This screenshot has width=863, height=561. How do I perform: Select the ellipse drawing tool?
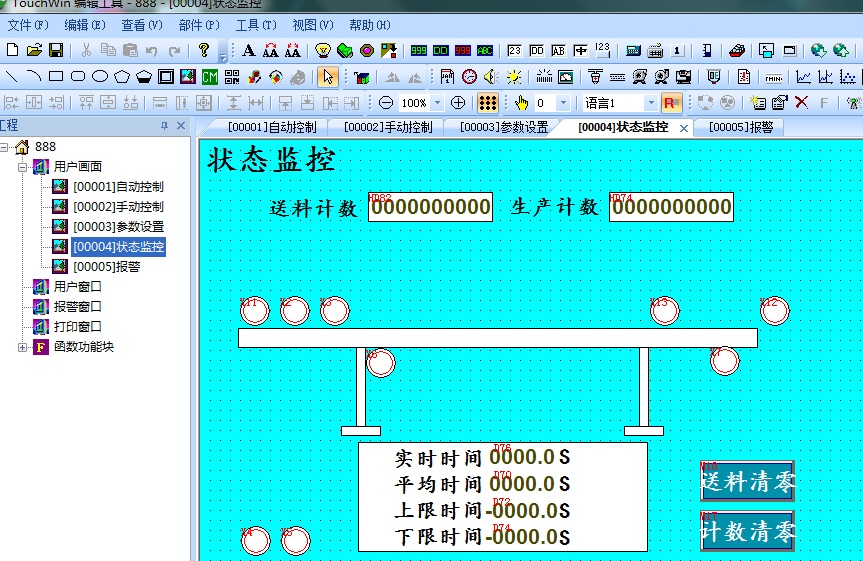coord(100,76)
